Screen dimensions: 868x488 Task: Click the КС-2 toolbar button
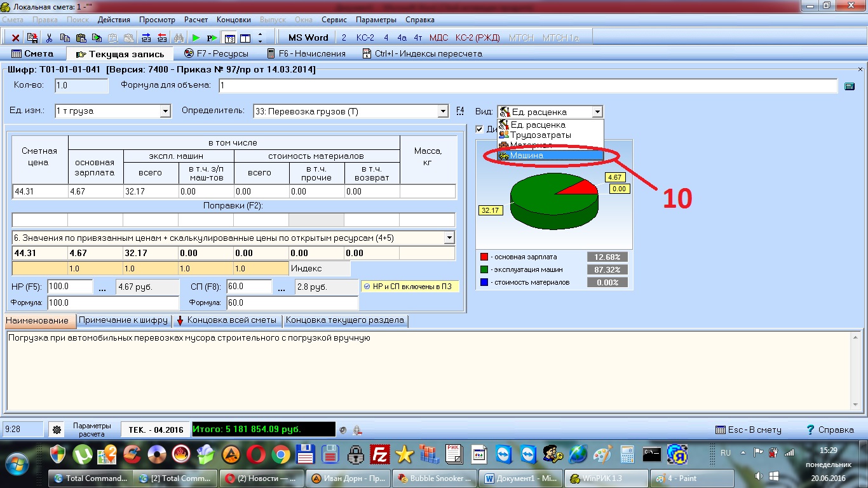(x=365, y=37)
